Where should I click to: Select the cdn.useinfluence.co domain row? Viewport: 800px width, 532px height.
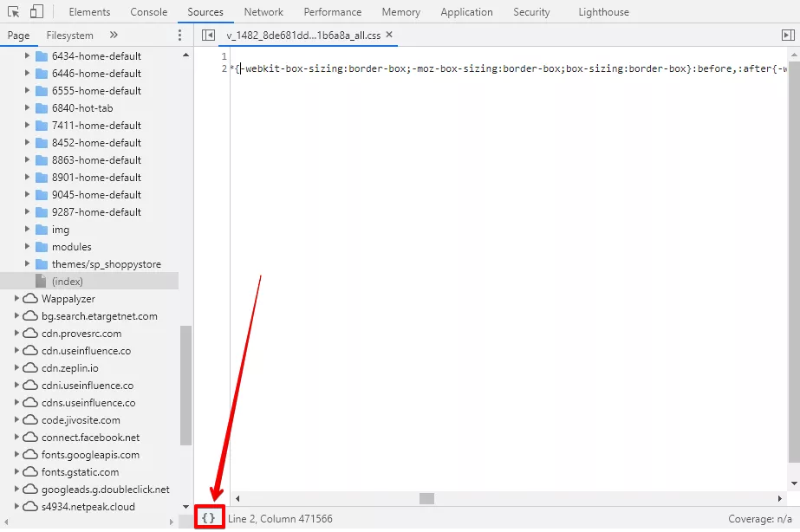(89, 350)
